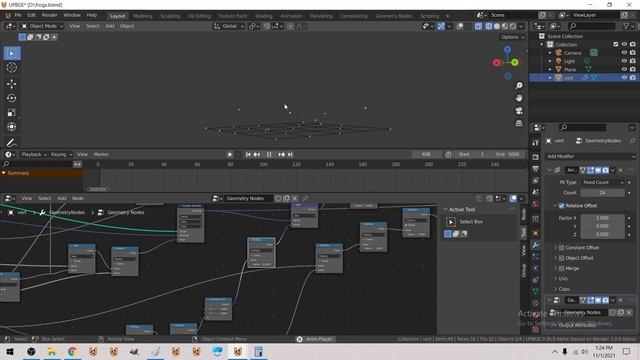
Task: Enable Object Offset checkbox
Action: coord(561,258)
